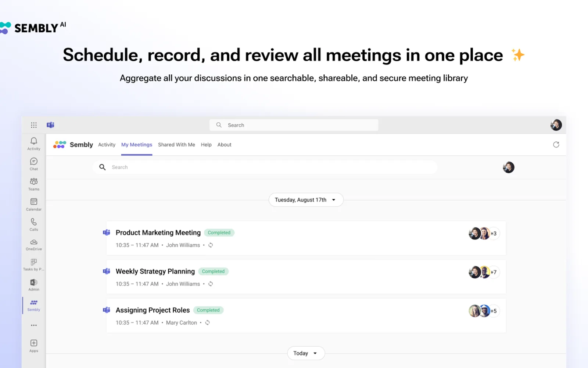Click the search magnifier in Sembly search
This screenshot has height=368, width=588.
point(103,167)
